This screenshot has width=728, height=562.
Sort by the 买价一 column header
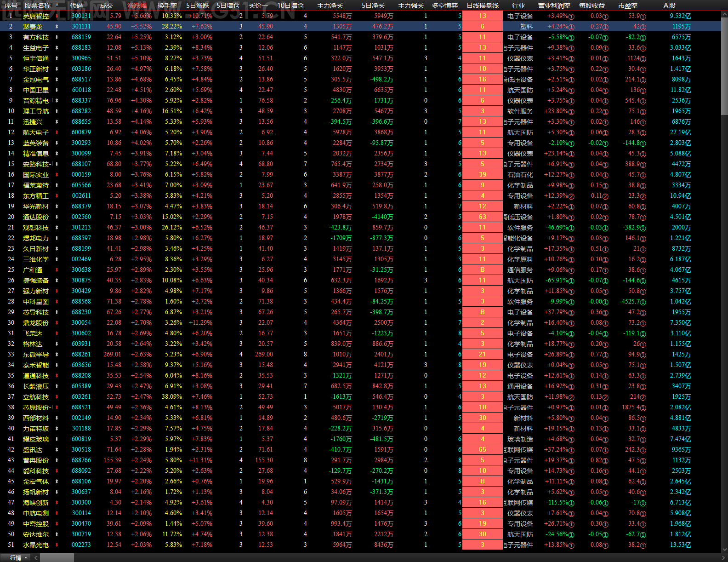click(x=258, y=6)
